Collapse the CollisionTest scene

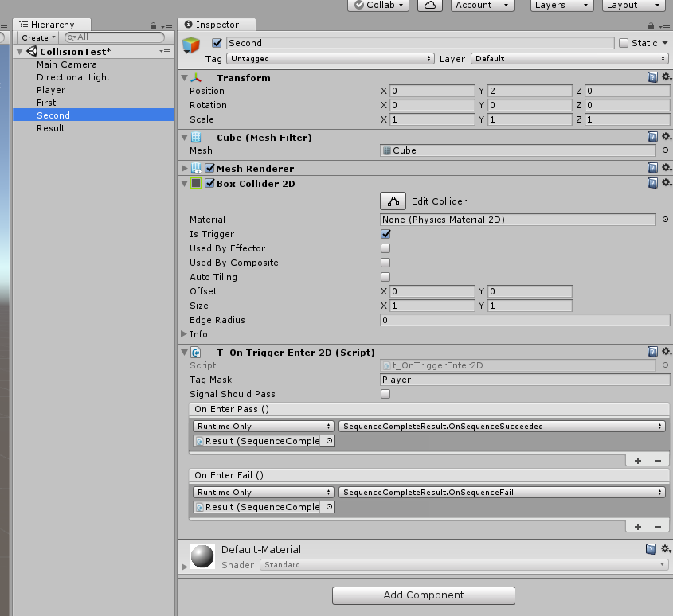tap(19, 51)
